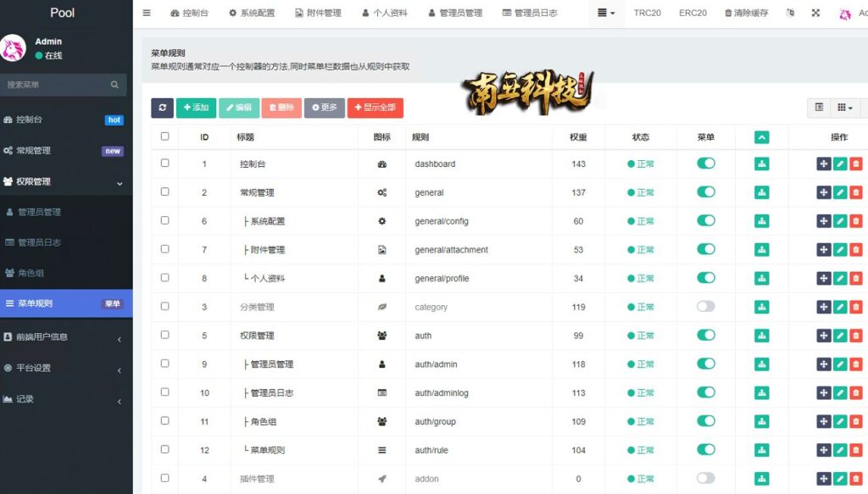Image resolution: width=868 pixels, height=494 pixels.
Task: Click drag-move icon for dashboard row
Action: click(824, 164)
